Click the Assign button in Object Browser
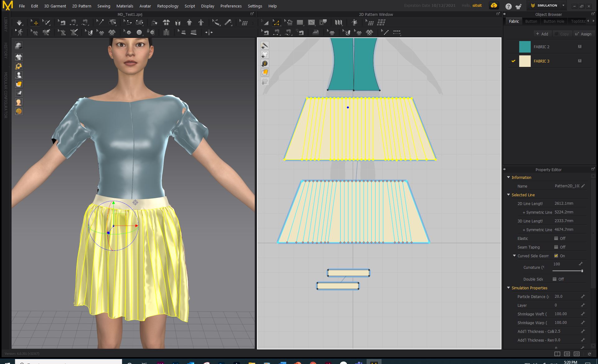598x364 pixels. click(x=584, y=34)
